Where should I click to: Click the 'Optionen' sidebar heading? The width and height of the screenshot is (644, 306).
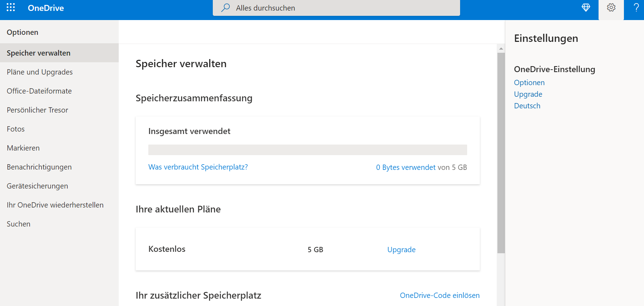(23, 32)
